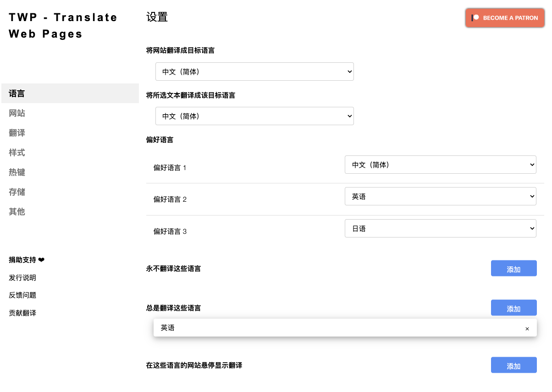Click 添加 for 在这些语言的网站悬停显示翻译
Viewport: 552px width, 392px height.
[513, 365]
